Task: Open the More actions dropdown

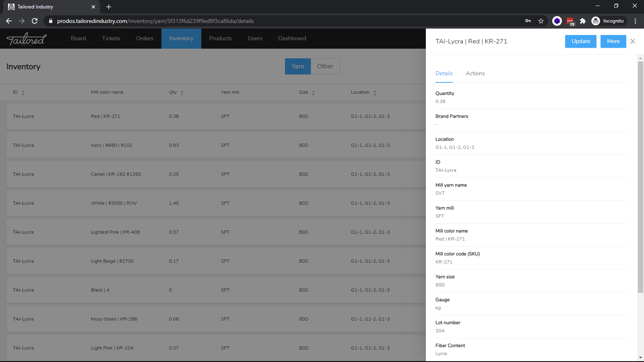Action: click(613, 41)
